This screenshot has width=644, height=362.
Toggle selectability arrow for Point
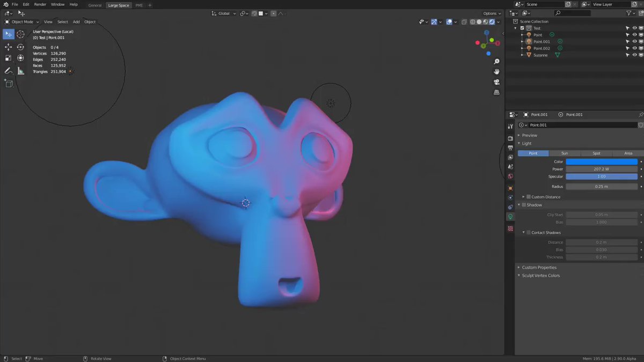coord(627,35)
